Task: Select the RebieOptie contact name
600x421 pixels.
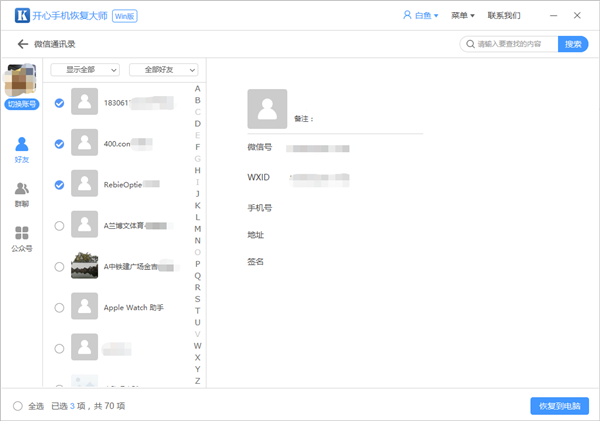Action: pos(123,185)
